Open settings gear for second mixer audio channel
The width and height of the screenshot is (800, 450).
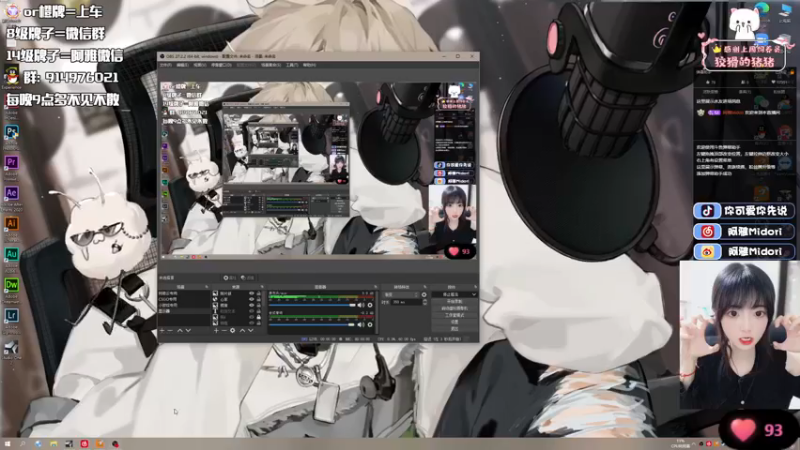point(370,324)
